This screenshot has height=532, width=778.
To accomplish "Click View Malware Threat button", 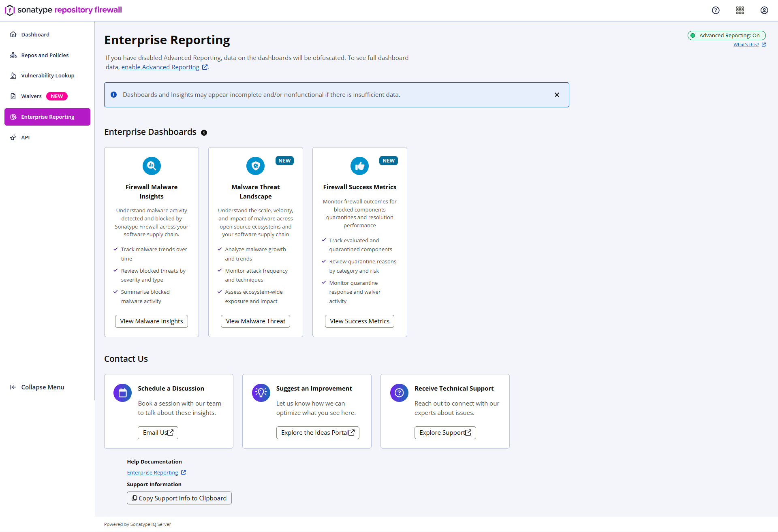I will 256,321.
